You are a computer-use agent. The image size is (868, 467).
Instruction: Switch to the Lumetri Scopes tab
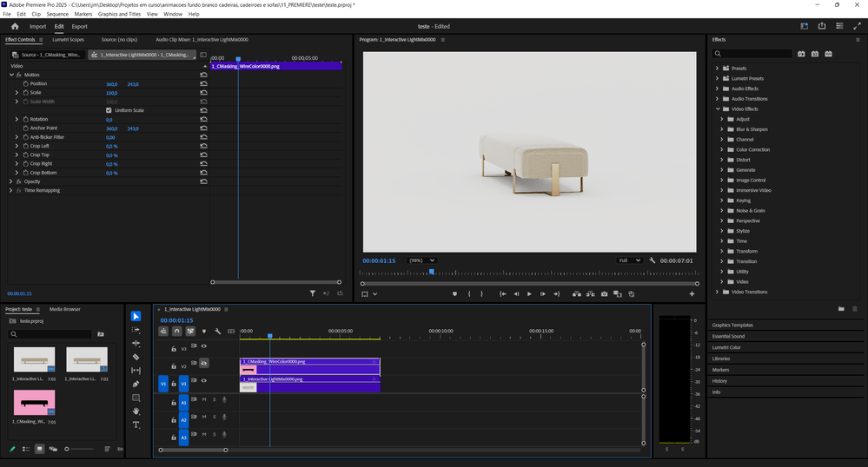[x=69, y=40]
